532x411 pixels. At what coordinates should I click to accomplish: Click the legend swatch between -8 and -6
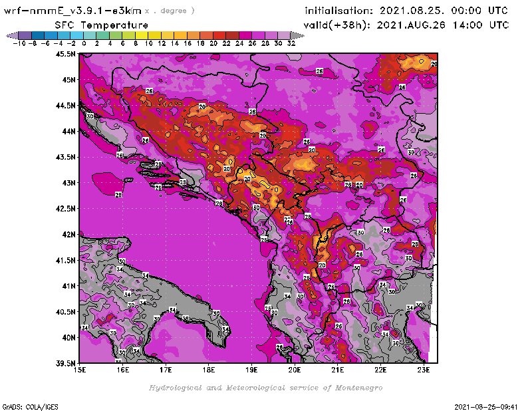38,35
